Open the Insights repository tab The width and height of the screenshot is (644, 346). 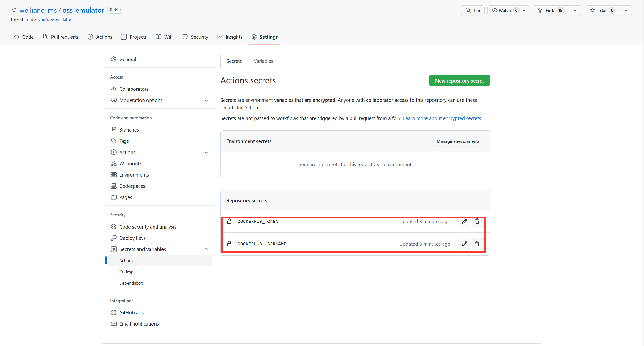click(230, 37)
